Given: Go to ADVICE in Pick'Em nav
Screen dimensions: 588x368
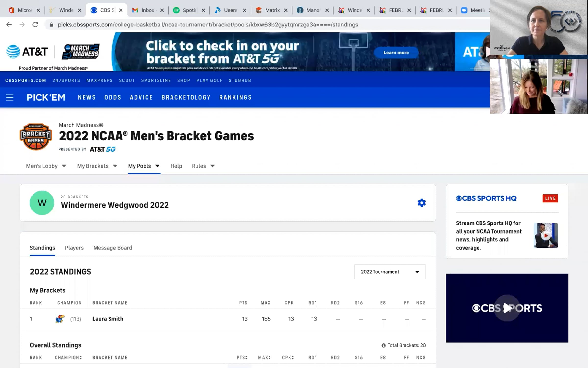Looking at the screenshot, I should click(141, 97).
